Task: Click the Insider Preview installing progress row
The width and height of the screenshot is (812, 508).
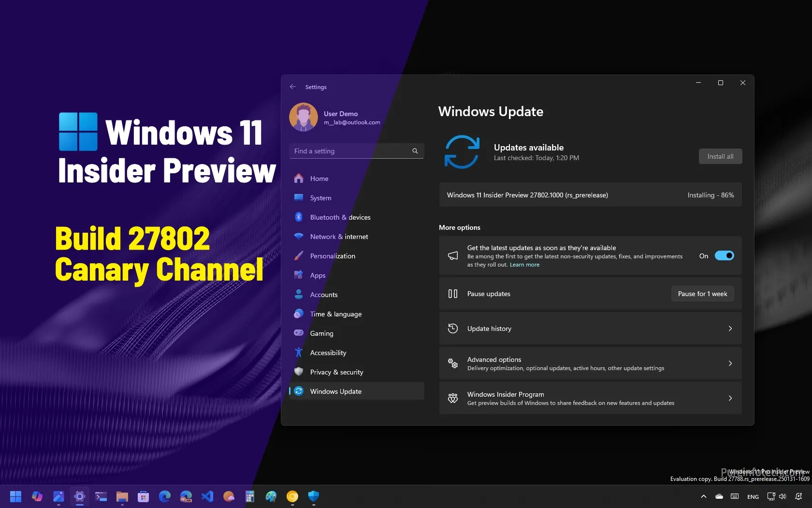Action: pyautogui.click(x=590, y=195)
